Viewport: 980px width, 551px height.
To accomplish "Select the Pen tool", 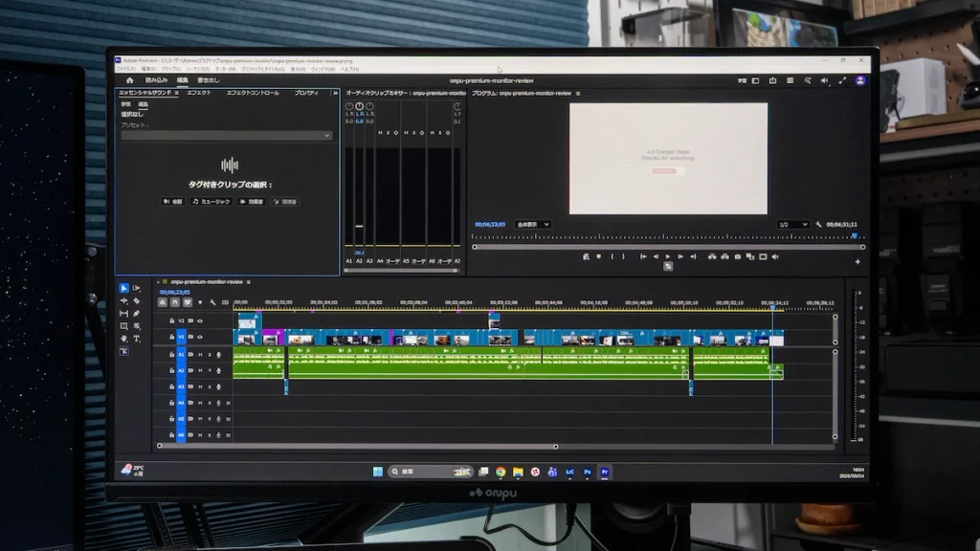I will [x=136, y=314].
